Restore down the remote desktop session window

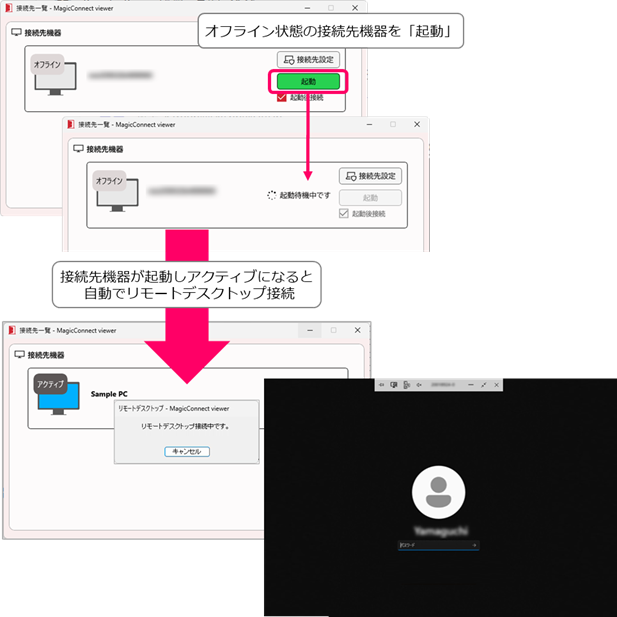484,385
